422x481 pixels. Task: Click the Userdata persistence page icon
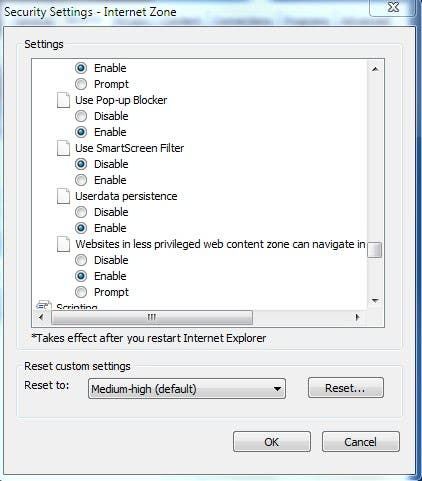tap(63, 196)
